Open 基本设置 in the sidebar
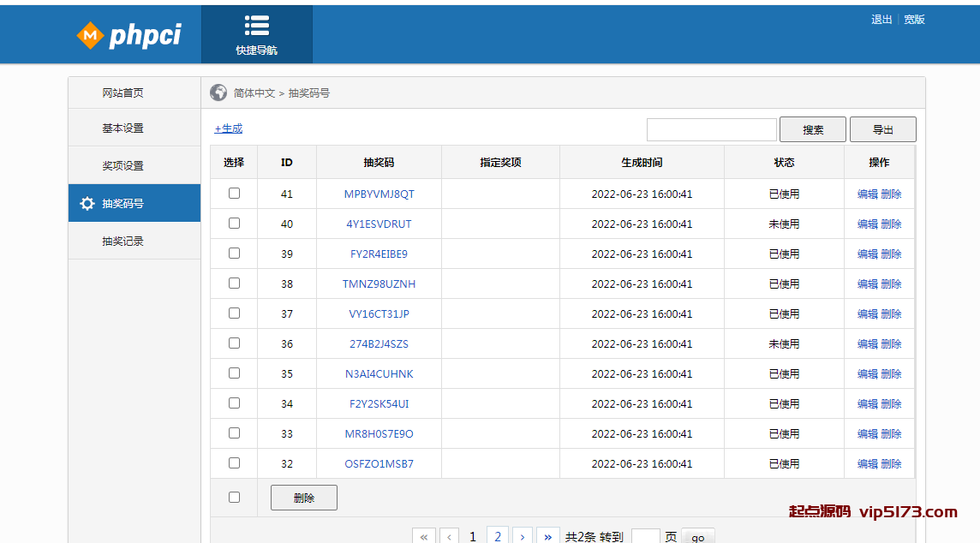 coord(122,128)
